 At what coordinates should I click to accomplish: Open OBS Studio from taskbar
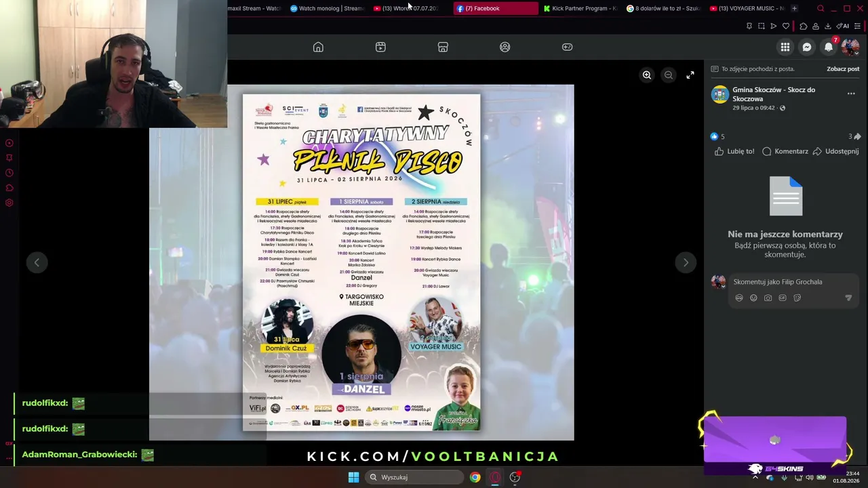515,477
